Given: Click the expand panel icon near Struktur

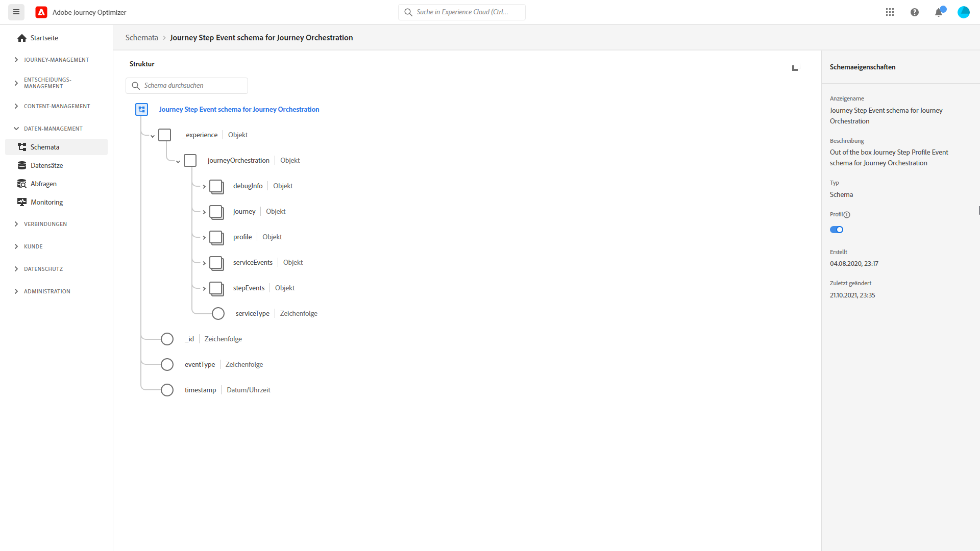Looking at the screenshot, I should tap(796, 67).
